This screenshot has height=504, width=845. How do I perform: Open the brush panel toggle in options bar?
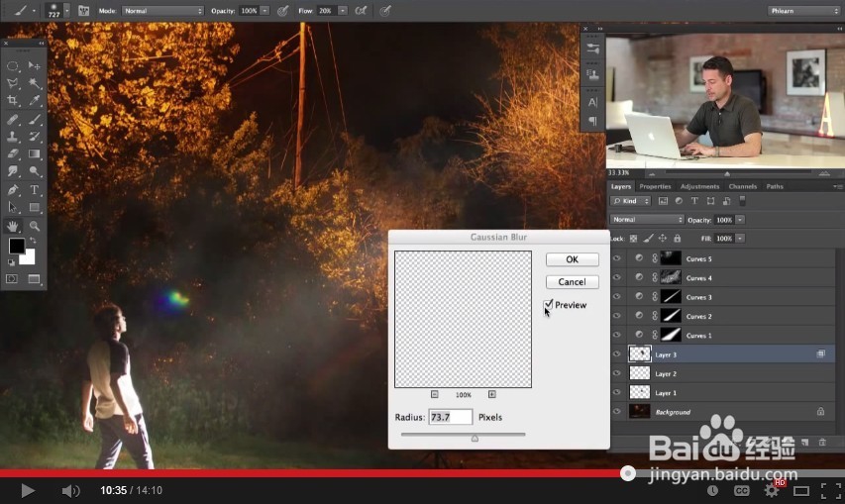(x=83, y=10)
